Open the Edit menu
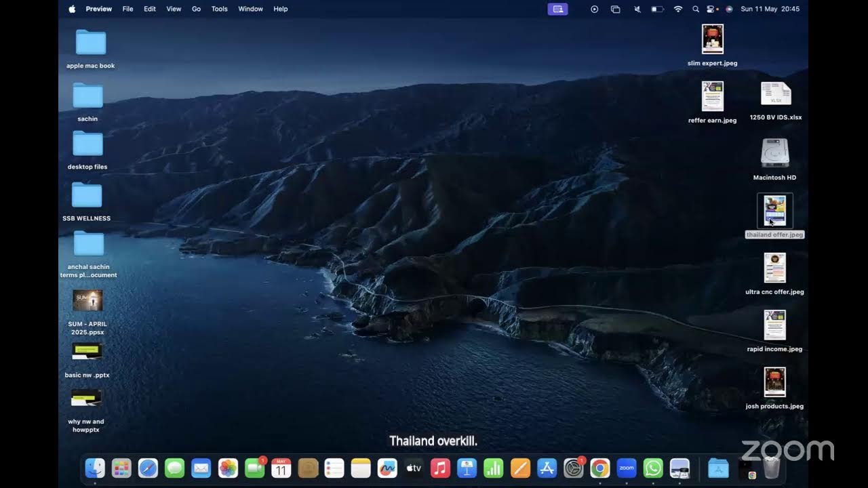 coord(150,9)
